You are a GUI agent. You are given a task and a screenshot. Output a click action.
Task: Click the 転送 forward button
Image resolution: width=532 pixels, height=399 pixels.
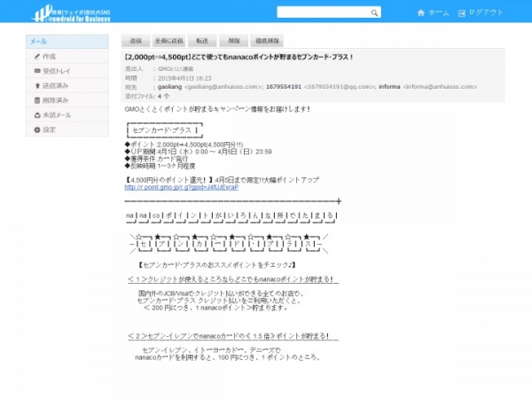[x=202, y=41]
